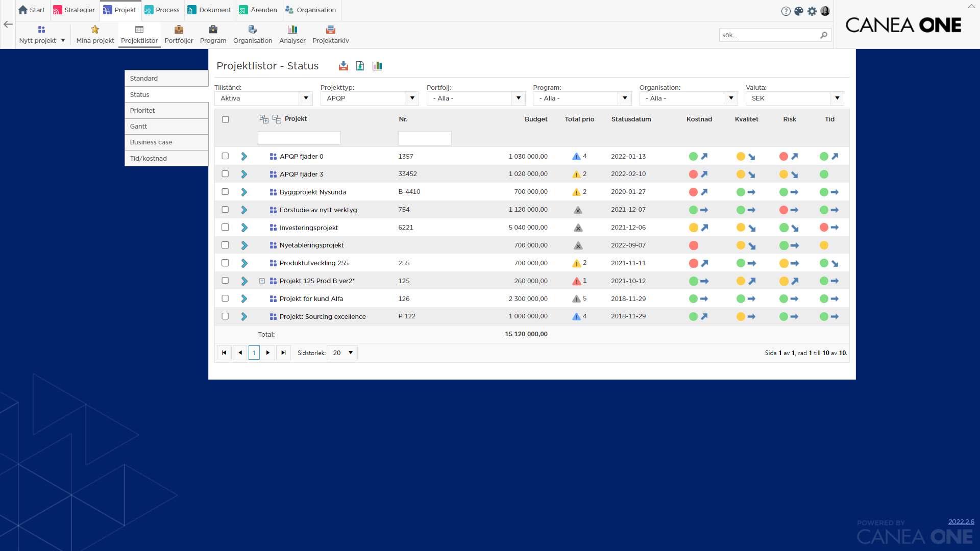980x551 pixels.
Task: Toggle the select-all header checkbox
Action: click(x=225, y=119)
